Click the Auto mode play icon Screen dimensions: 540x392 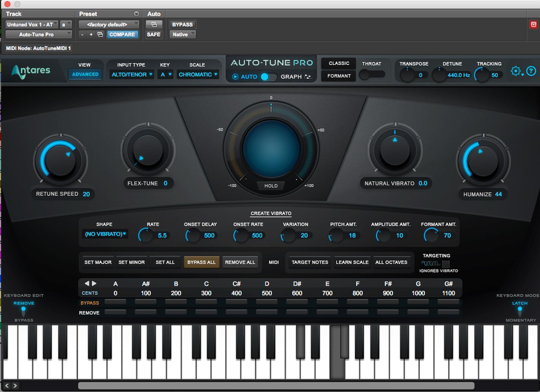tap(235, 76)
